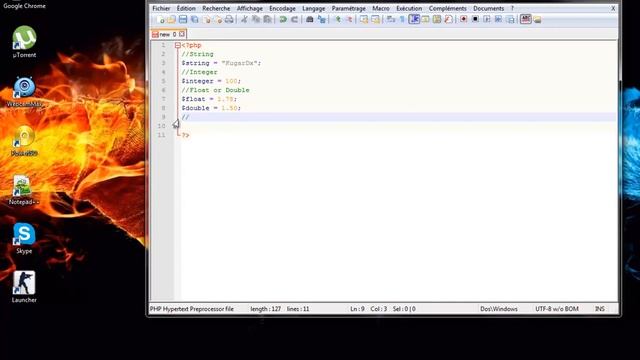Toggle synchronized horizontal scrolling icon

(x=375, y=19)
